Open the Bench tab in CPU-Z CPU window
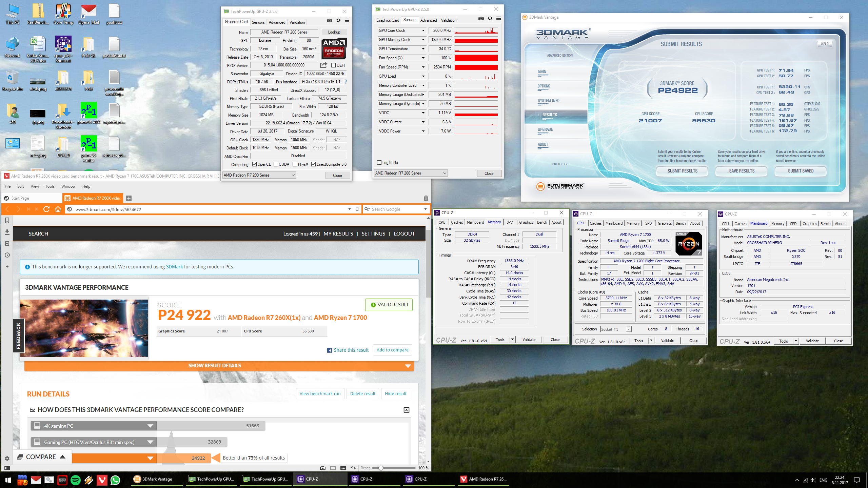The width and height of the screenshot is (868, 488). click(680, 223)
